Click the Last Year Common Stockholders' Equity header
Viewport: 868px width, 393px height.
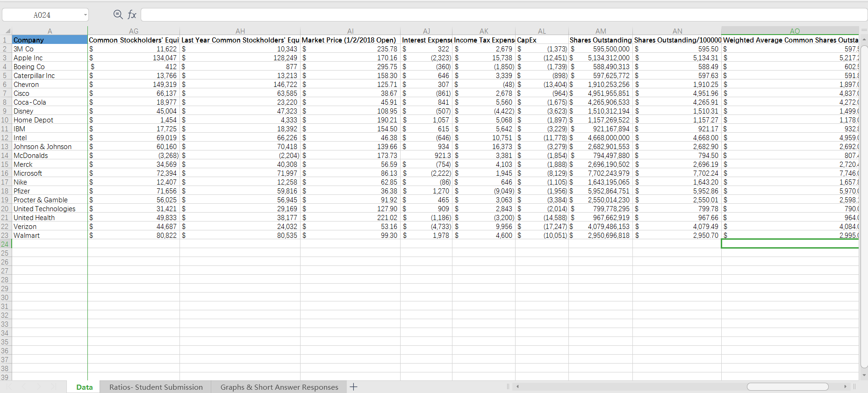[240, 40]
